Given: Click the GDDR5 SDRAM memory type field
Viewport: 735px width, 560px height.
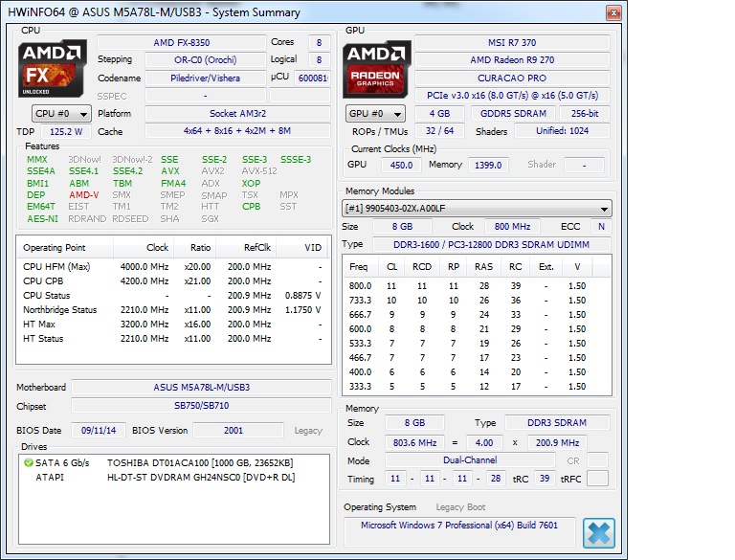Looking at the screenshot, I should pos(513,114).
